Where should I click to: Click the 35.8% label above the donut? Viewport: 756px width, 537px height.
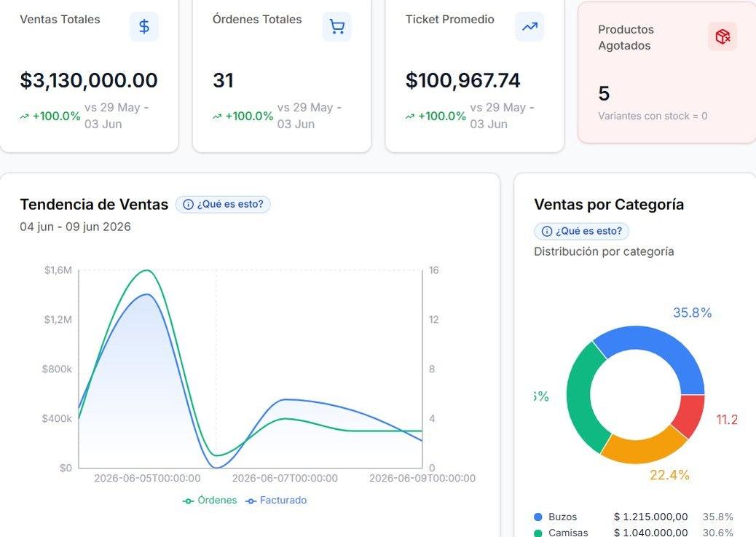pyautogui.click(x=693, y=313)
